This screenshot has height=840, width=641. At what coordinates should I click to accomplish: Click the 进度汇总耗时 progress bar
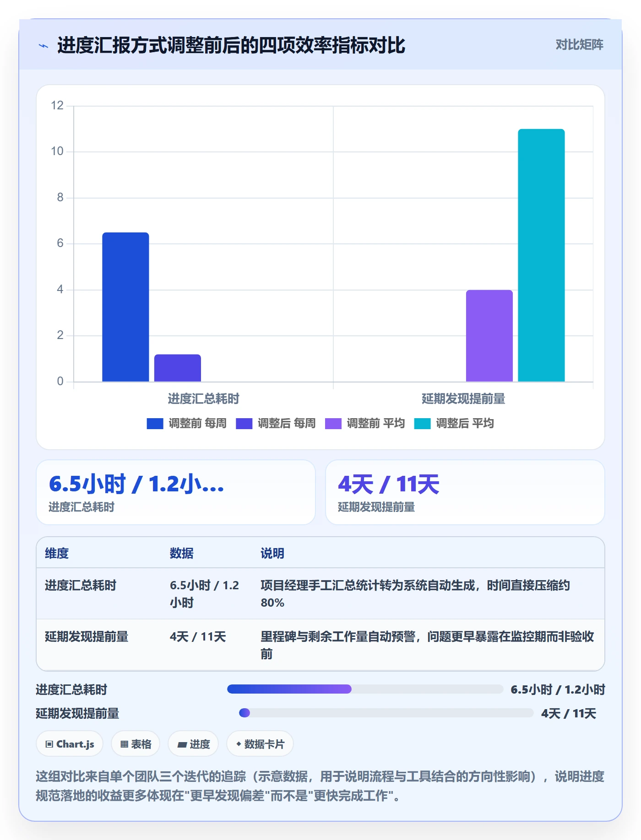(365, 689)
